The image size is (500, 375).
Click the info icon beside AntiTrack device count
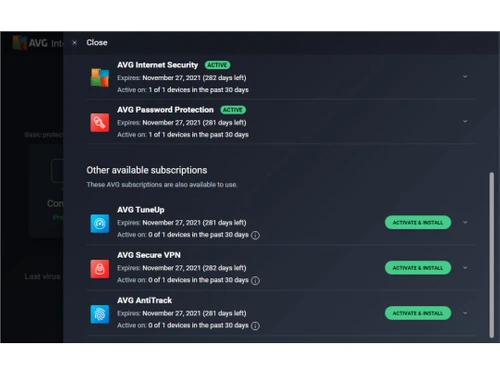pyautogui.click(x=255, y=326)
